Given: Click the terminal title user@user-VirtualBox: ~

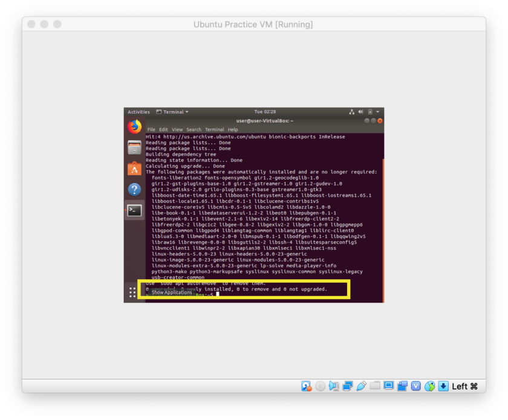Looking at the screenshot, I should [x=265, y=121].
